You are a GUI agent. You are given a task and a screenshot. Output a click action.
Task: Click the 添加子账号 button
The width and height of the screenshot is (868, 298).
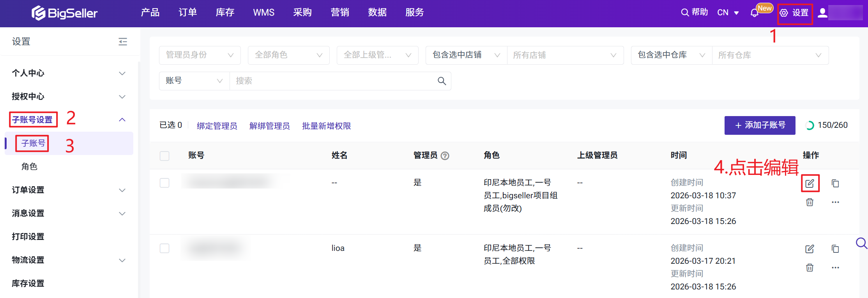pos(760,125)
